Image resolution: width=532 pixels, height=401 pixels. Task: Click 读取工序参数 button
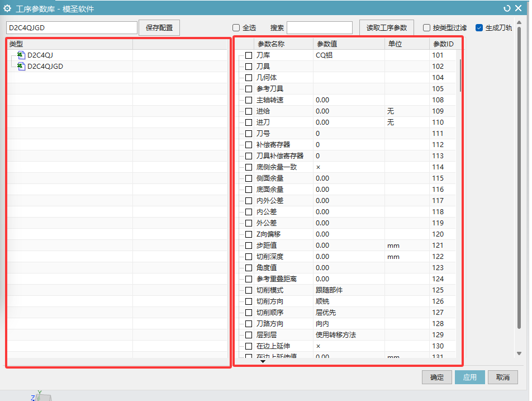(387, 28)
